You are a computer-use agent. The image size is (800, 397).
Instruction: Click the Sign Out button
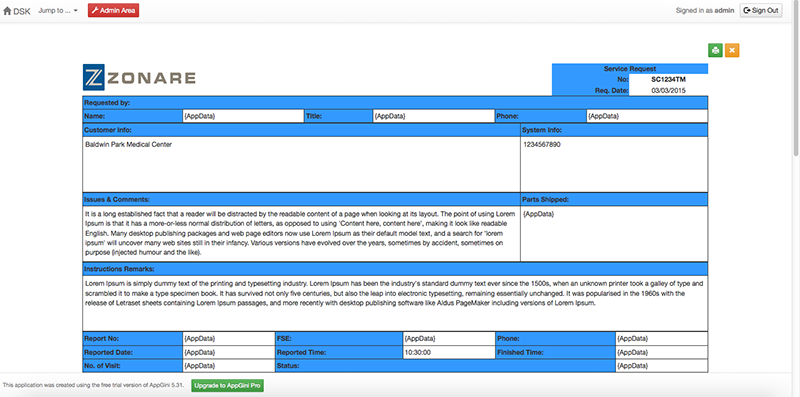point(761,10)
